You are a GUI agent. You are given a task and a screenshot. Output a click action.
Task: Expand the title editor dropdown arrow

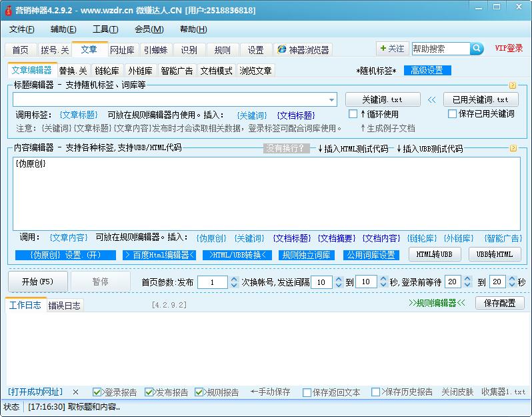coord(332,100)
